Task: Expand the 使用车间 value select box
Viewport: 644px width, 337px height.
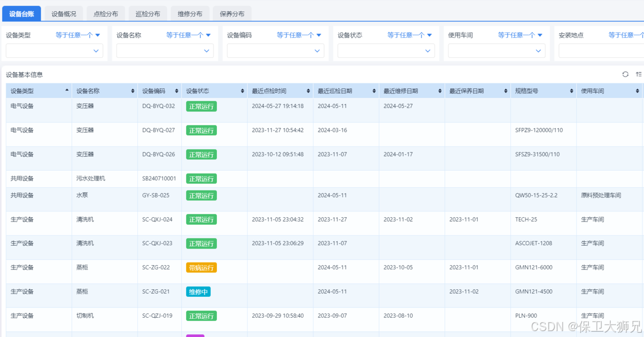Action: coord(496,51)
